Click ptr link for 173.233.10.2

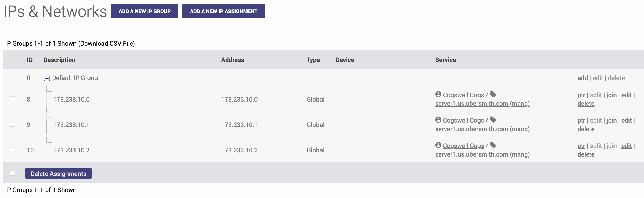click(581, 146)
